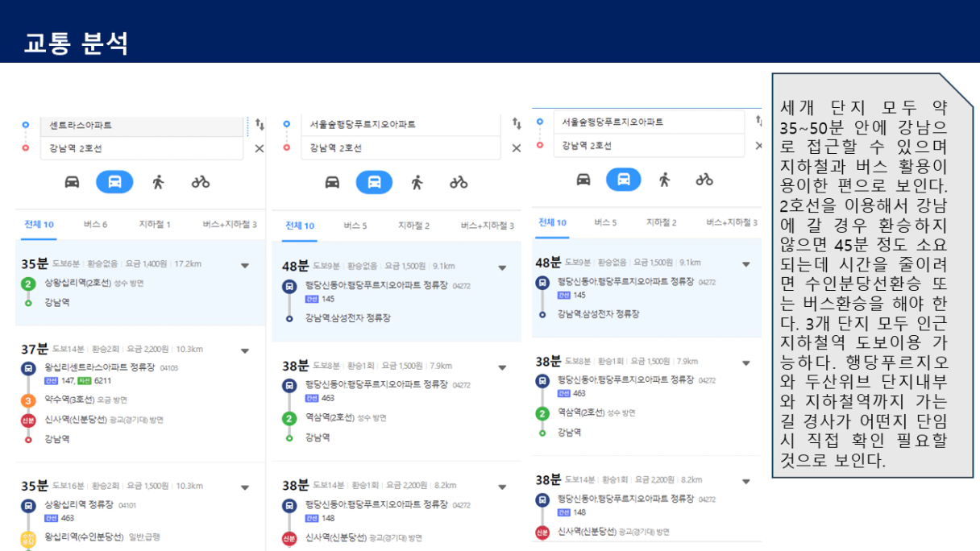Select bicycle mode in 센트라스아파트 panel
980x551 pixels.
tap(201, 182)
